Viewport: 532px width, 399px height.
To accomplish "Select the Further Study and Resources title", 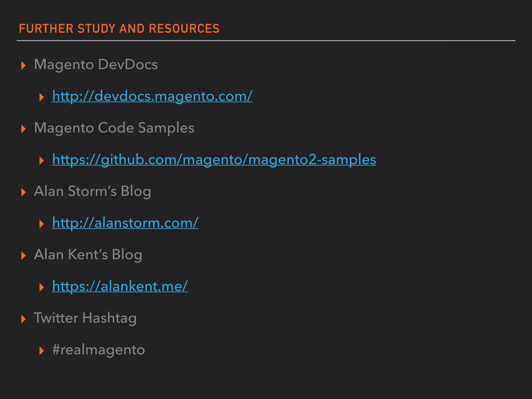I will coord(119,29).
